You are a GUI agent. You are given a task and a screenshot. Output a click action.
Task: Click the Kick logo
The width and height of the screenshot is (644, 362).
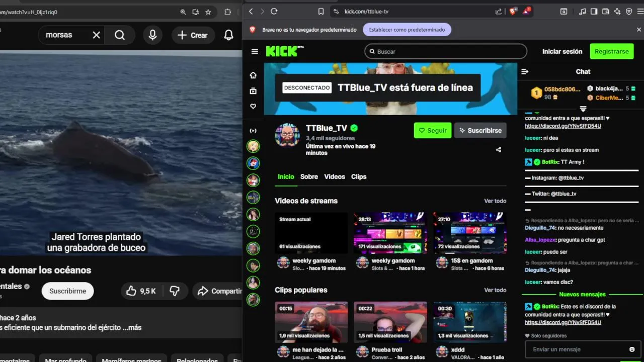tap(284, 51)
